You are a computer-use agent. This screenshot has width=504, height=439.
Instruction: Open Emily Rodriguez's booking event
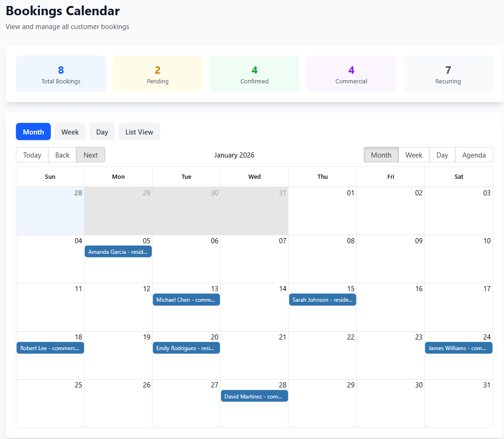[x=186, y=348]
